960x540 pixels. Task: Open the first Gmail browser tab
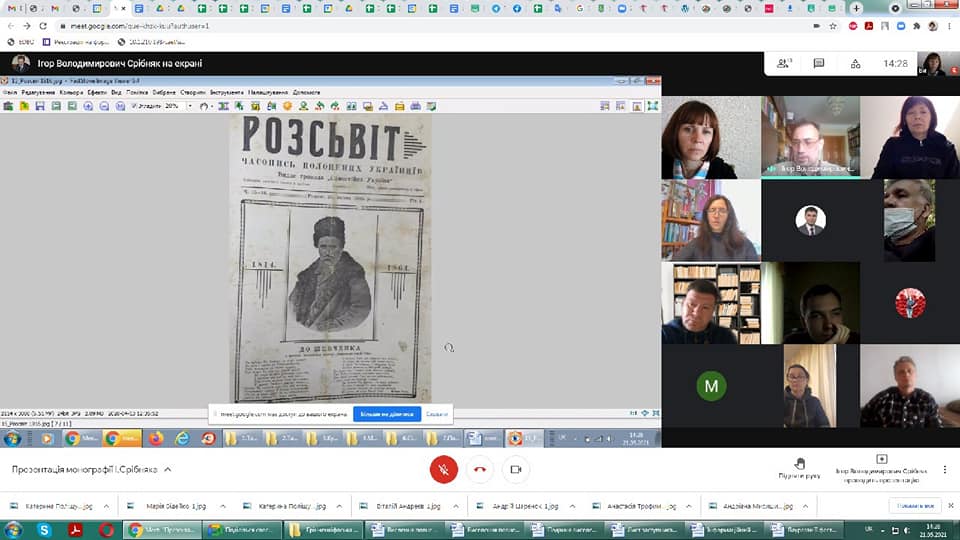point(10,8)
